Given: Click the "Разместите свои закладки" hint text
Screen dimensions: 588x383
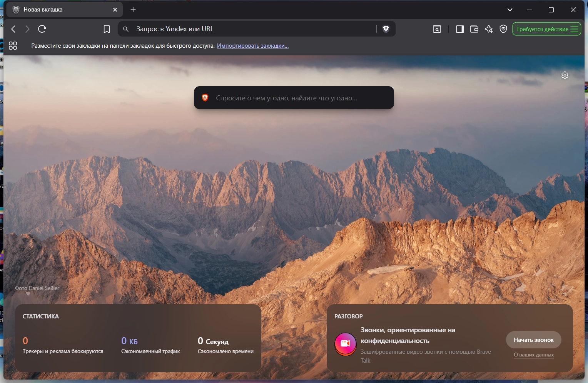Looking at the screenshot, I should click(x=123, y=46).
